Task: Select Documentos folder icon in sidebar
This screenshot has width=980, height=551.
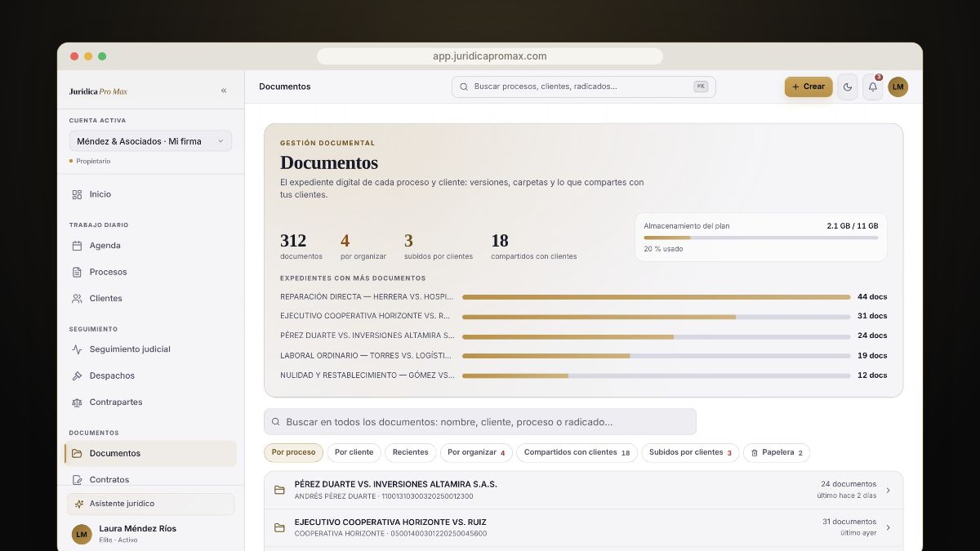Action: (x=77, y=453)
